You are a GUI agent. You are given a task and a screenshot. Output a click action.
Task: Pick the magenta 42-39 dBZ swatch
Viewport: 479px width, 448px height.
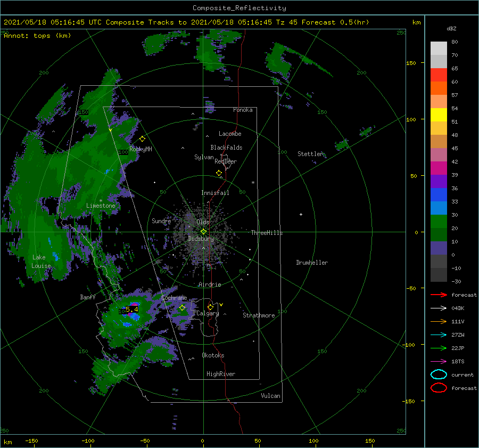[439, 168]
